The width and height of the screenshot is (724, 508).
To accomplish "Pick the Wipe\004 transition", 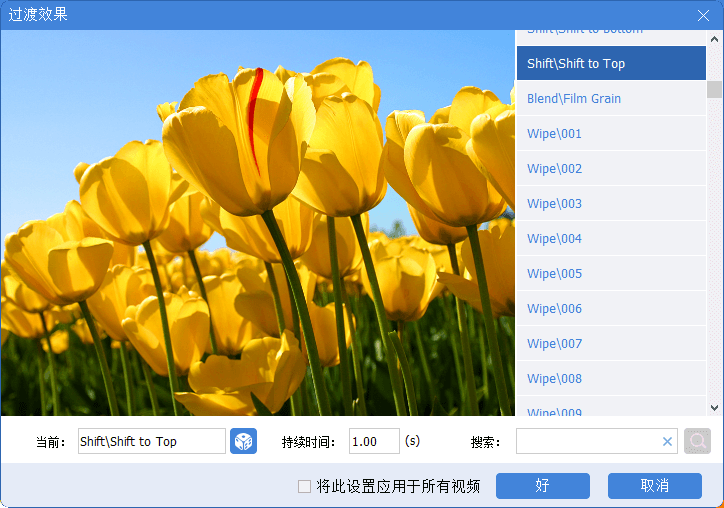I will (611, 239).
